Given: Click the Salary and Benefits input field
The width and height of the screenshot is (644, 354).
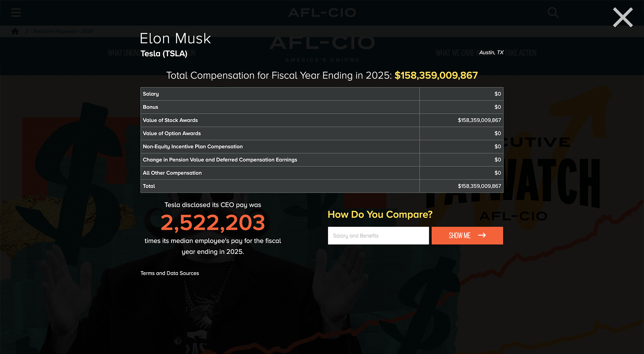Looking at the screenshot, I should [x=378, y=236].
